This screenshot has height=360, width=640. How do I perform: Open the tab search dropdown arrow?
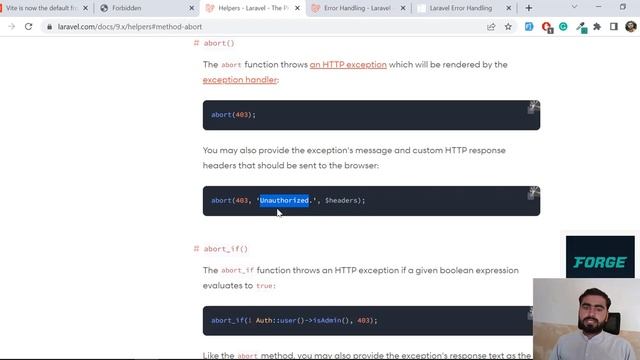[574, 7]
